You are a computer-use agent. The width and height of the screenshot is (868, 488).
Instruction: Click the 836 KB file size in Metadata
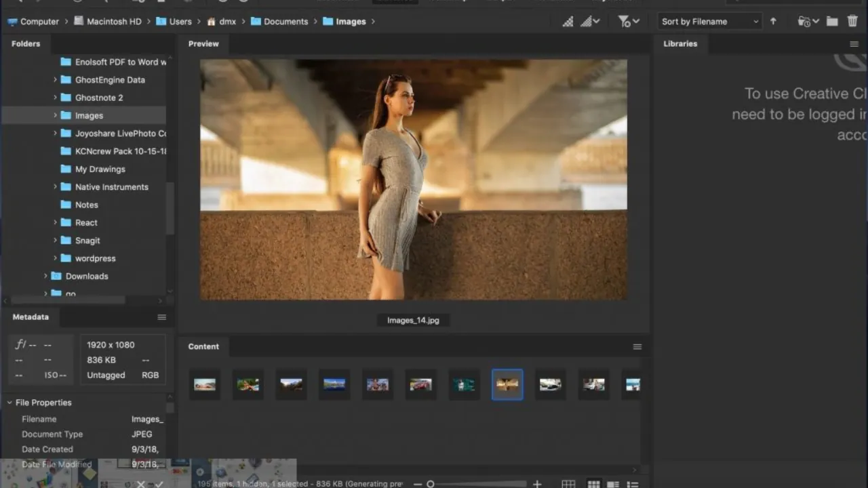coord(101,360)
